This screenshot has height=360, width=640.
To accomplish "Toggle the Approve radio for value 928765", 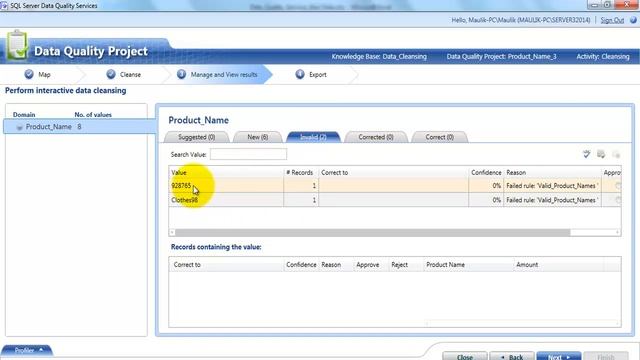I will [x=618, y=186].
